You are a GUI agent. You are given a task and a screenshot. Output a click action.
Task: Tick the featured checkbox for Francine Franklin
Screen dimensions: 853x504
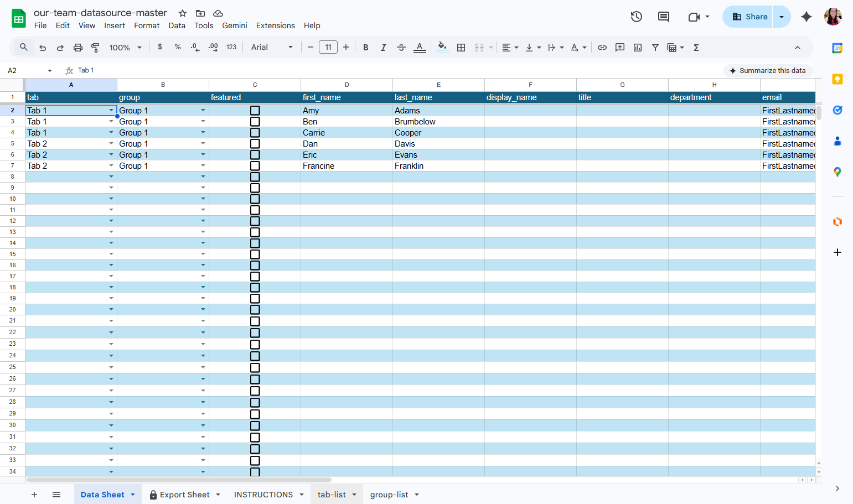(255, 166)
